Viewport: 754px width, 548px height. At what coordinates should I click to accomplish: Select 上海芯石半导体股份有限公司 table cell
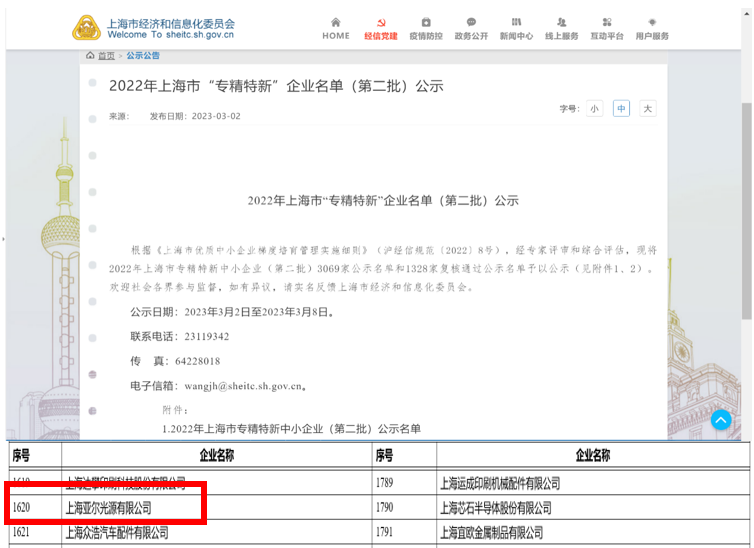point(495,508)
